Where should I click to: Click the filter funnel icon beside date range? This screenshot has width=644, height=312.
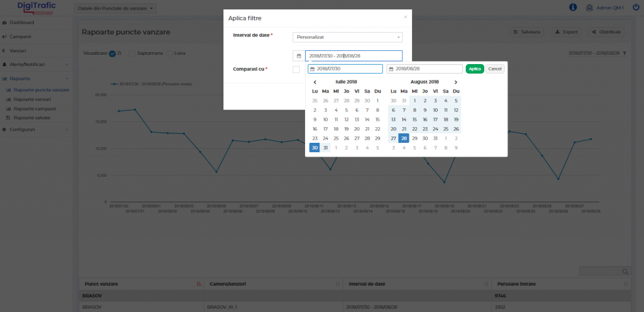625,53
